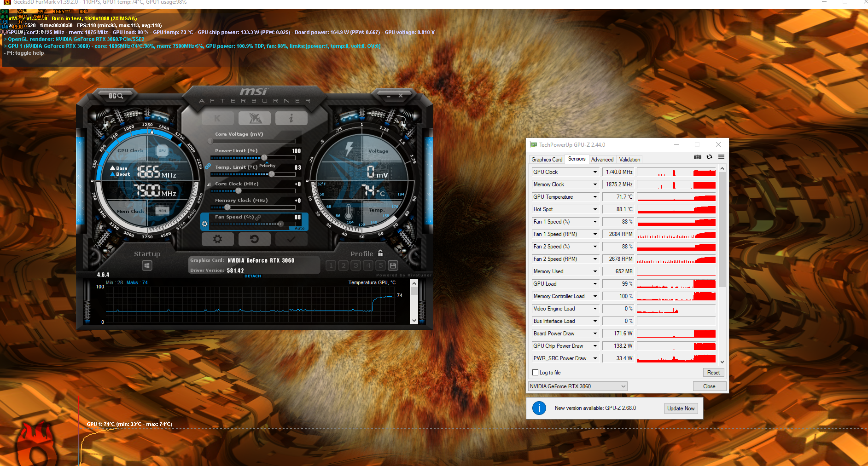Screen dimensions: 868x466
Task: Open the Memory Clock sensor dropdown
Action: click(595, 184)
